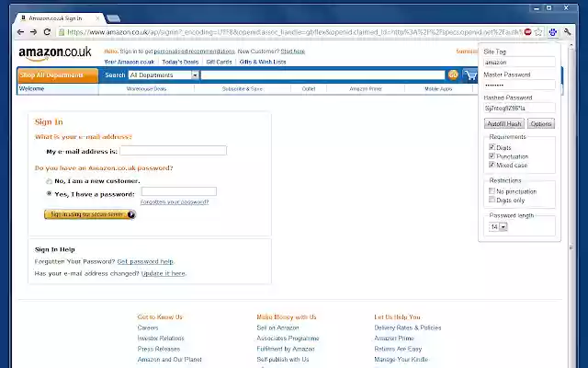The height and width of the screenshot is (368, 588).
Task: Click personalised recommendations link
Action: coord(194,52)
